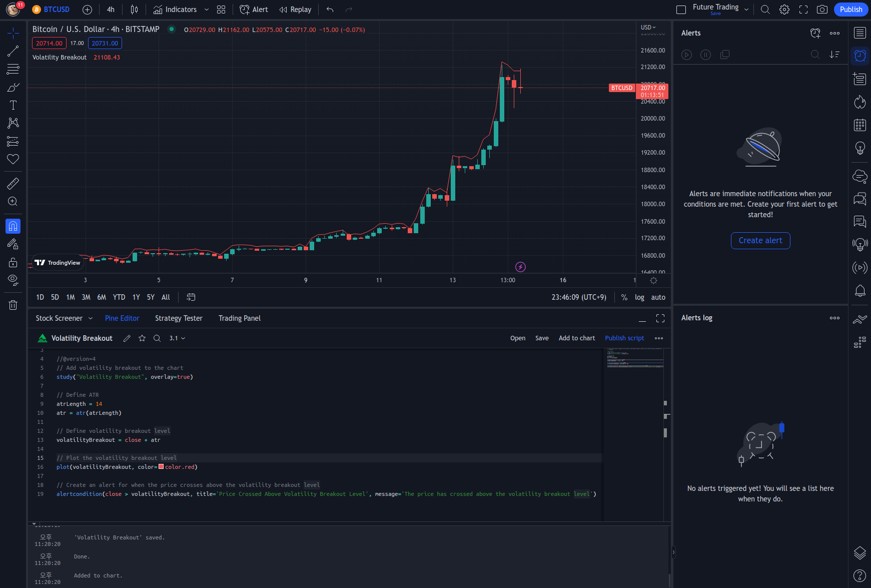871x588 pixels.
Task: Switch to the Trading Panel tab
Action: coord(240,318)
